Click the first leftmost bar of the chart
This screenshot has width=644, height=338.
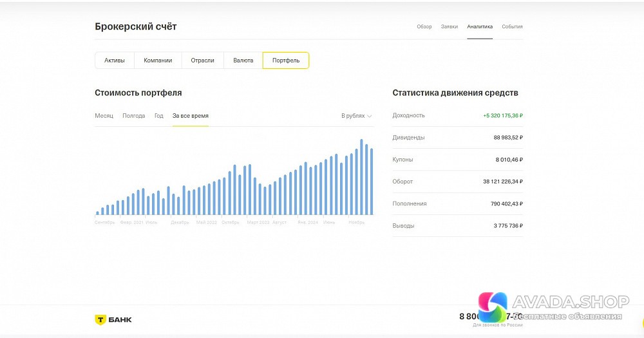coord(98,212)
